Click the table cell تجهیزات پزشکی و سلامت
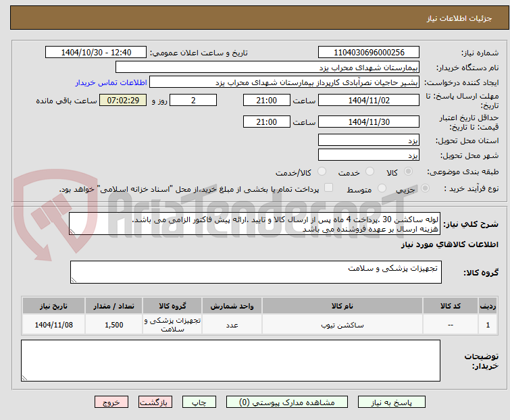The width and height of the screenshot is (510, 420). click(x=172, y=324)
